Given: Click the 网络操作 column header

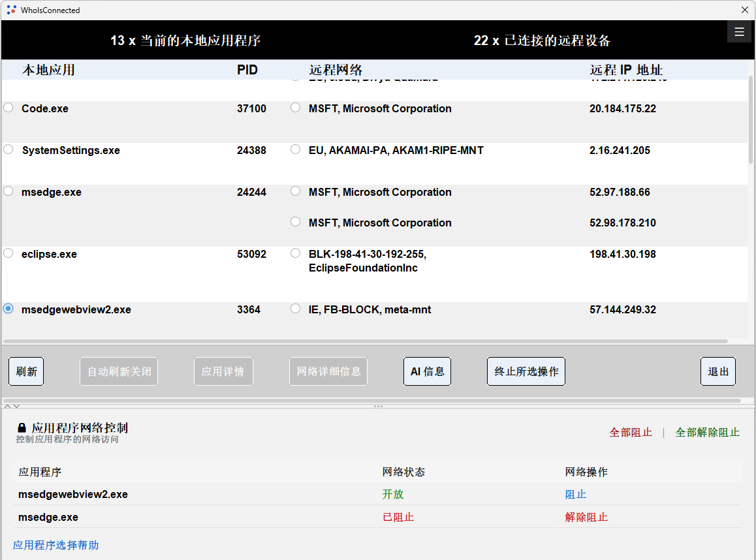Looking at the screenshot, I should tap(586, 472).
